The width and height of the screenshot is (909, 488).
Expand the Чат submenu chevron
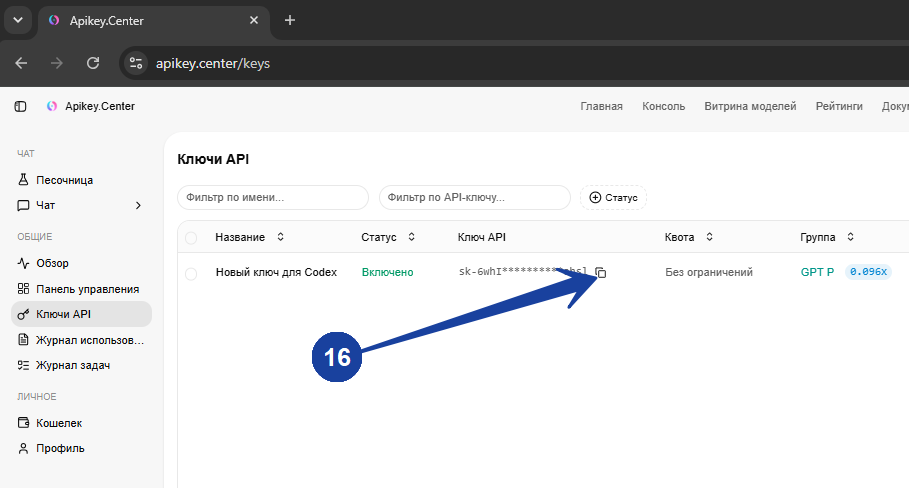138,206
